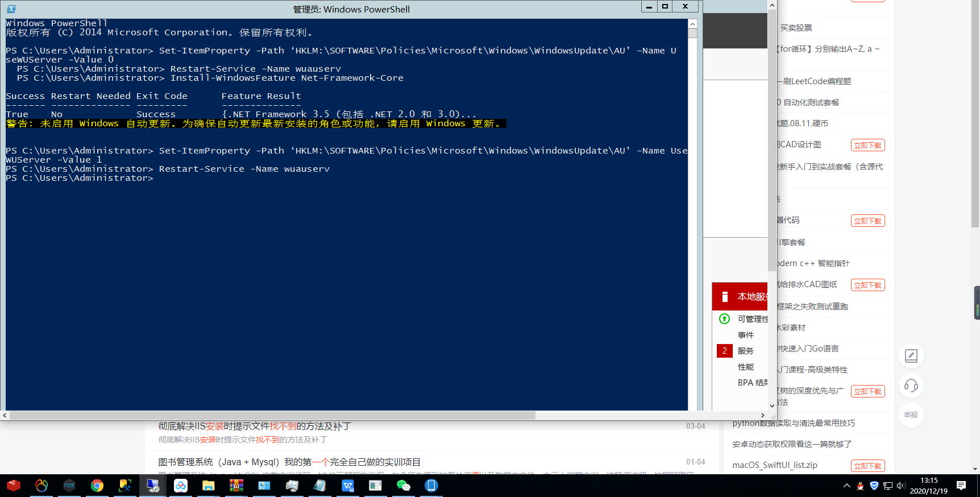This screenshot has width=980, height=497.
Task: Open File Explorer from the taskbar
Action: click(209, 486)
